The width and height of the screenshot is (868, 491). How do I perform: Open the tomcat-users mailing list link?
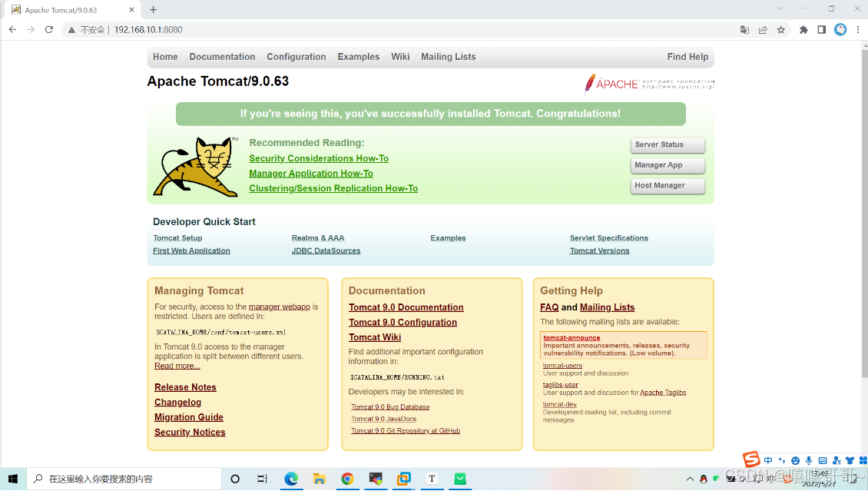562,365
